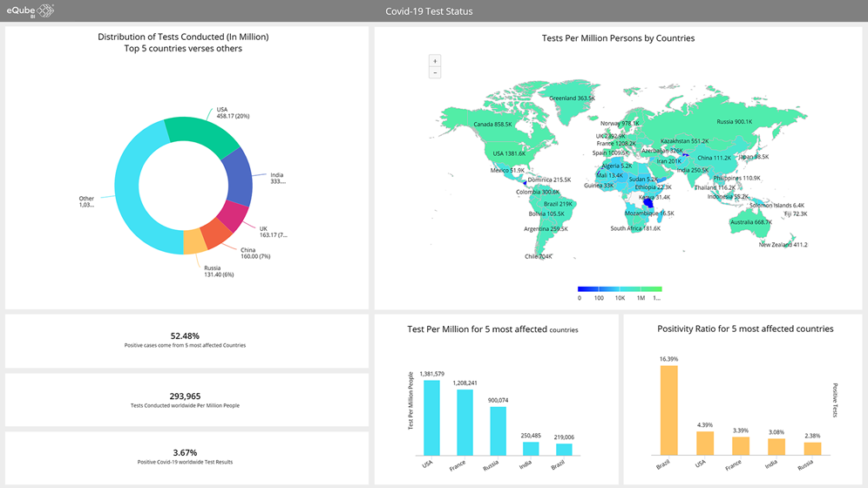Click Brazil bar in Positivity Ratio chart
The width and height of the screenshot is (868, 488).
point(668,410)
